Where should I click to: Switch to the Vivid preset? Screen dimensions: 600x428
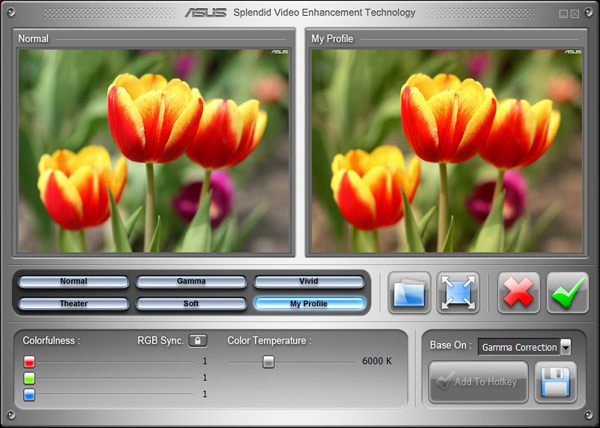point(308,282)
